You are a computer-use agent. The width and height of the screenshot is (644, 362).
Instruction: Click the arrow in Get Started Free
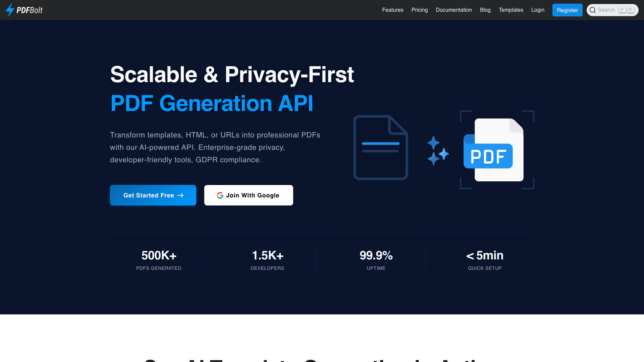coord(180,195)
